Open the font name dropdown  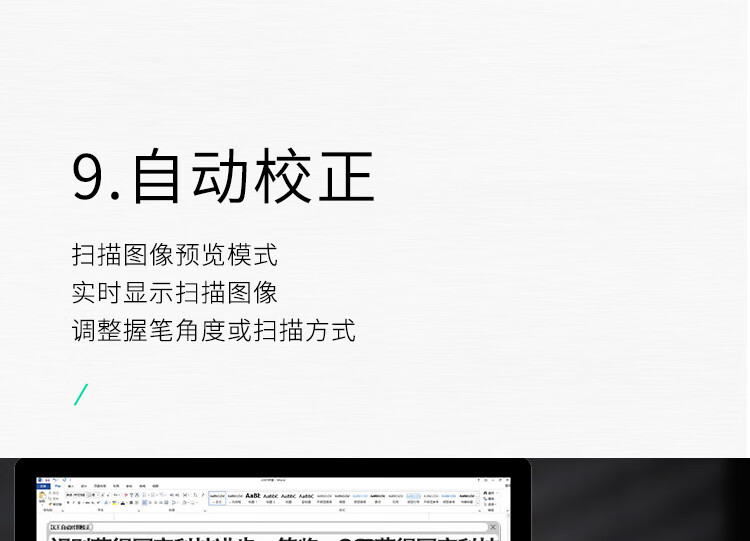(x=84, y=495)
